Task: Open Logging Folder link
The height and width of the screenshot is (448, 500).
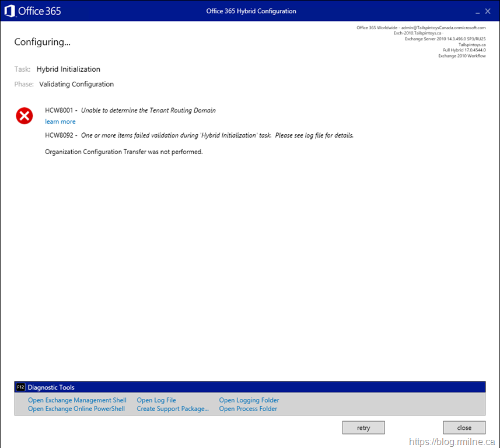Action: [249, 400]
